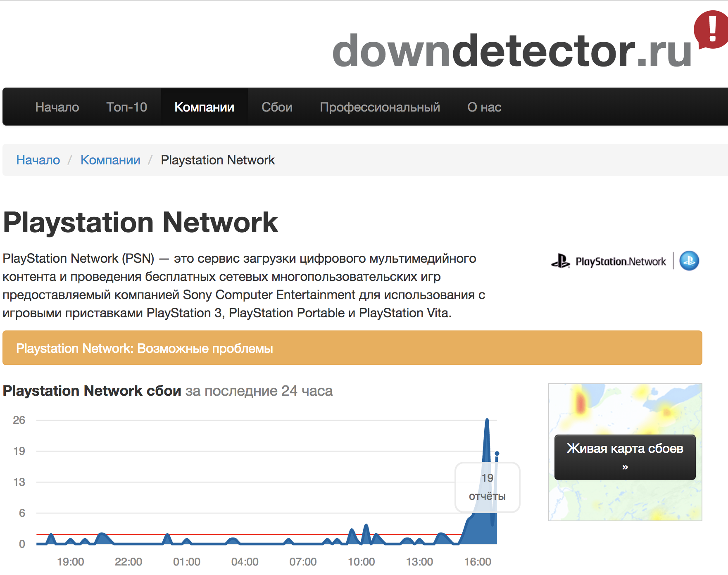The image size is (728, 575).
Task: Open Живая карта сбоев button
Action: [625, 457]
